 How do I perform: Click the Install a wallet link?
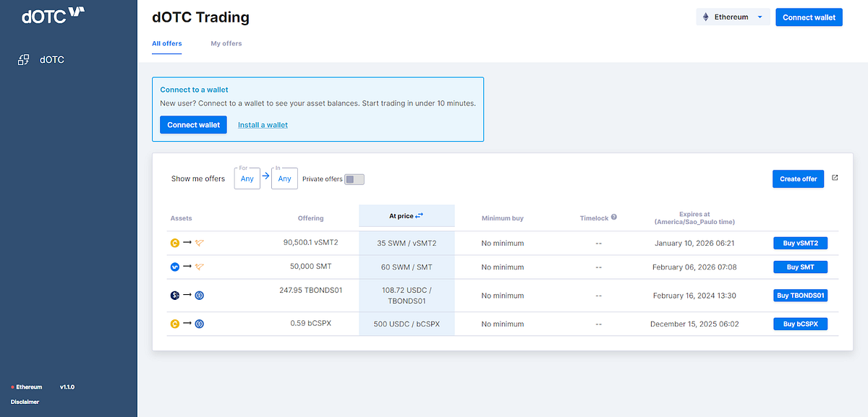[263, 124]
